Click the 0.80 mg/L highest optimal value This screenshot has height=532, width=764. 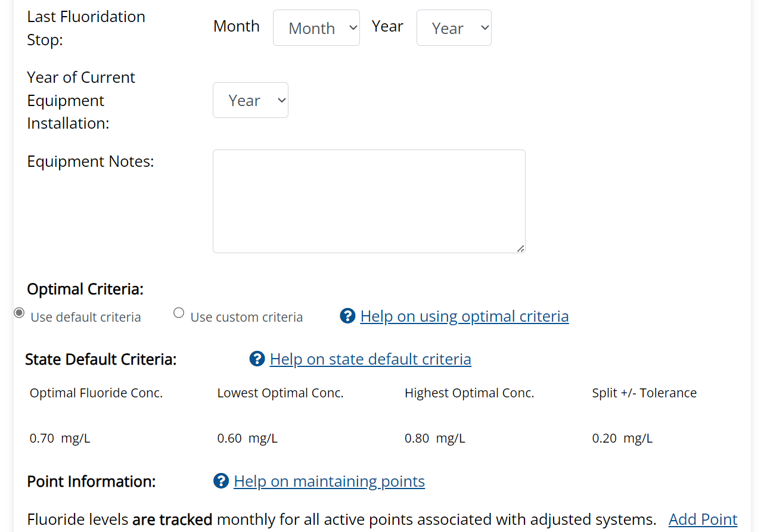tap(434, 438)
